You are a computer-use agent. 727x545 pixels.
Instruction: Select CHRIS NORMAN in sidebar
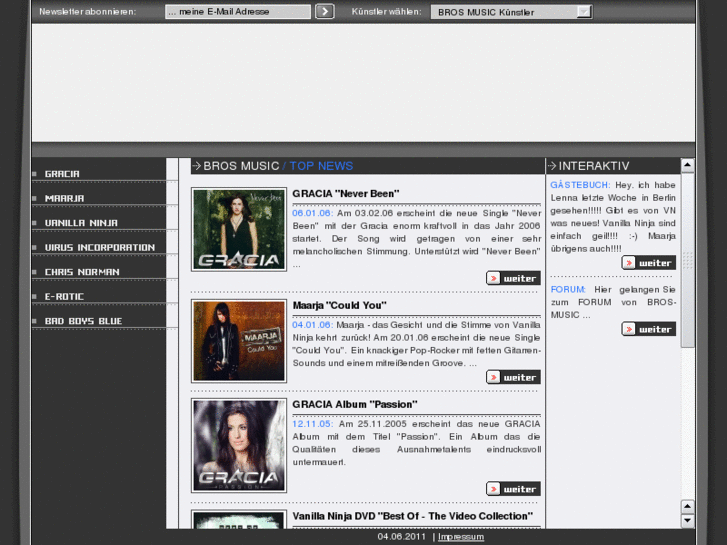coord(82,272)
